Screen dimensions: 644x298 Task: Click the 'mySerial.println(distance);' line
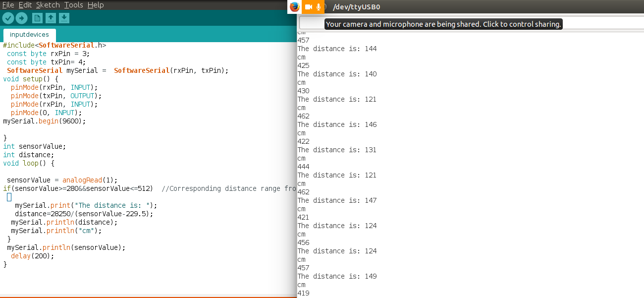pyautogui.click(x=64, y=222)
